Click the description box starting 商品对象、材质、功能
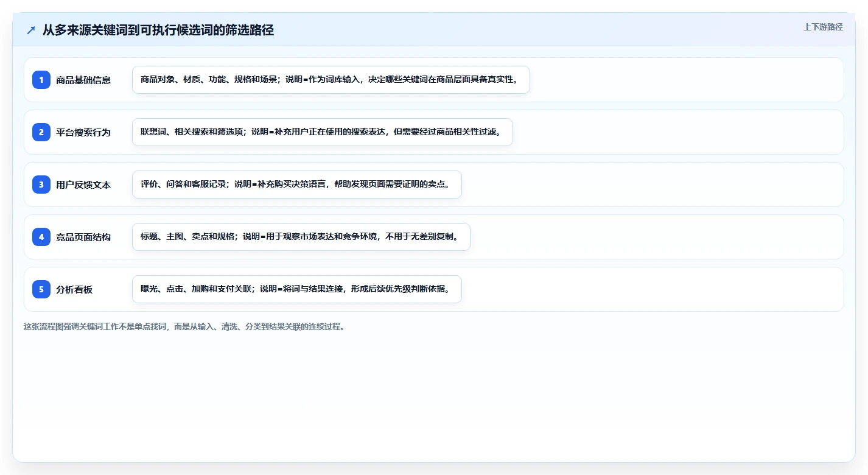 pos(331,80)
